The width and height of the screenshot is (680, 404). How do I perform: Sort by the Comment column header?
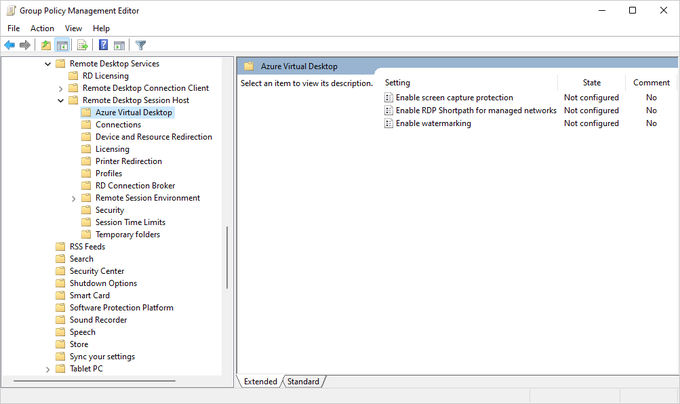click(x=651, y=82)
